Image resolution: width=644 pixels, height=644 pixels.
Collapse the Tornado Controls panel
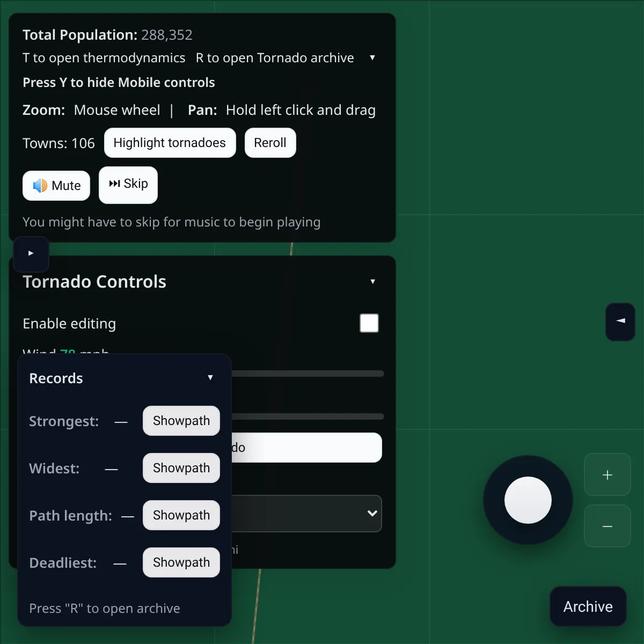tap(373, 281)
